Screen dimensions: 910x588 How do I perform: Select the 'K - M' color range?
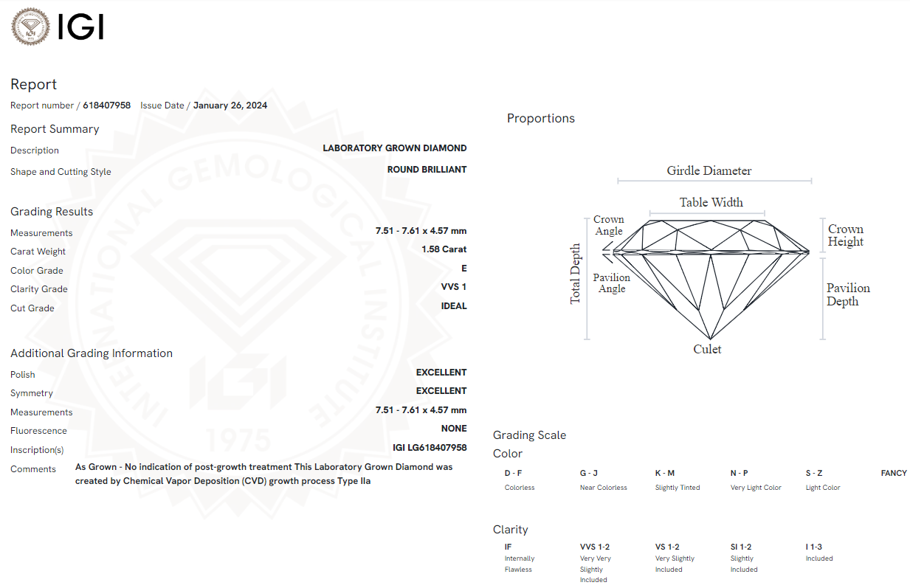(665, 473)
